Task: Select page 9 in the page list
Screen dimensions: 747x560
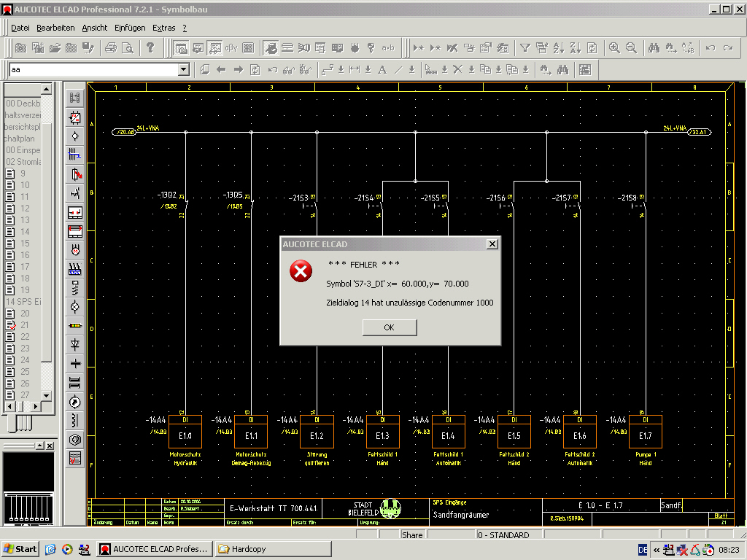Action: 23,174
